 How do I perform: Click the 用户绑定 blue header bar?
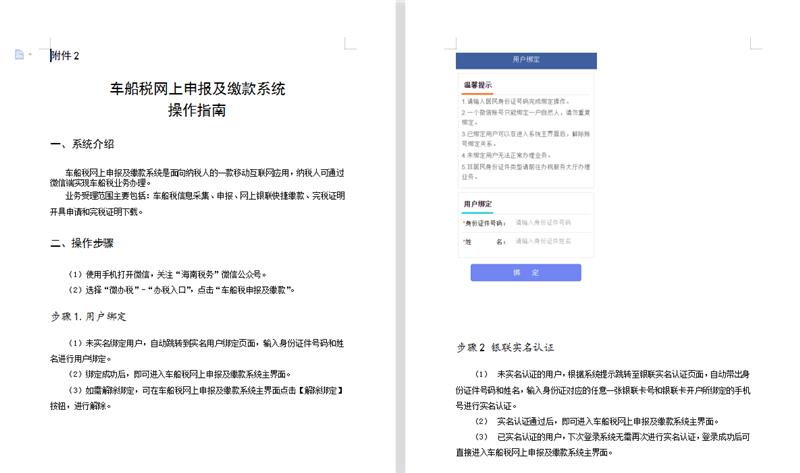point(526,60)
